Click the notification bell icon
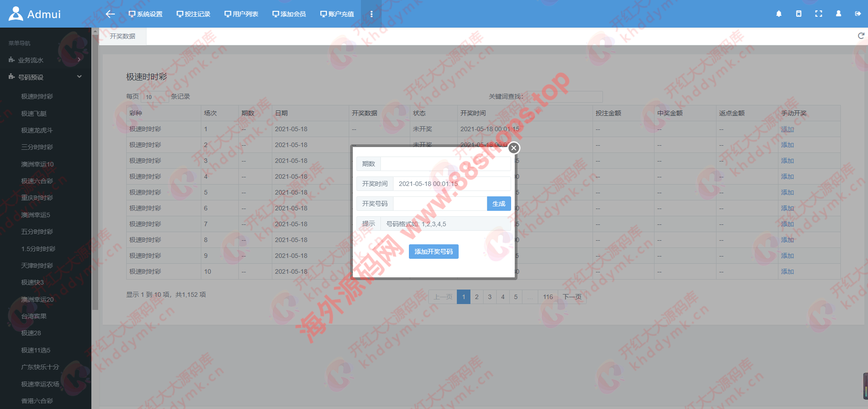868x409 pixels. tap(778, 14)
